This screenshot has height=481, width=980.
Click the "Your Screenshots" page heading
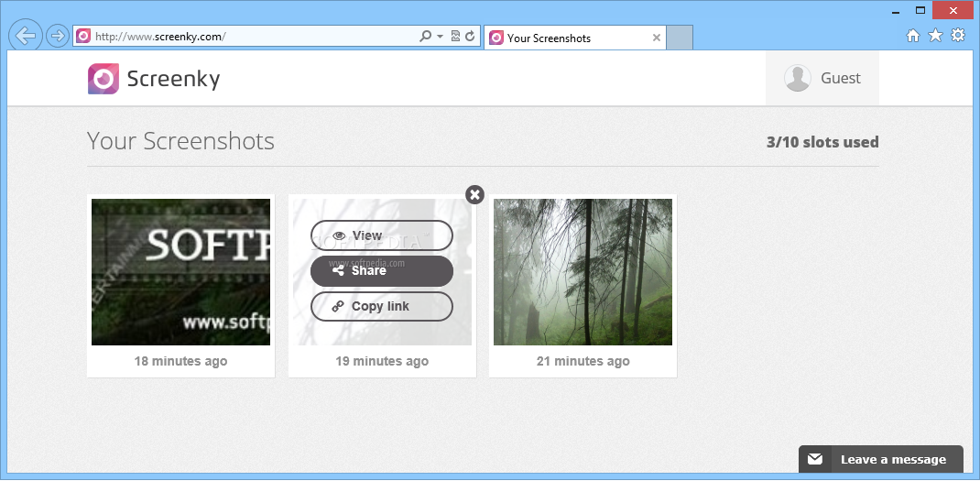180,141
